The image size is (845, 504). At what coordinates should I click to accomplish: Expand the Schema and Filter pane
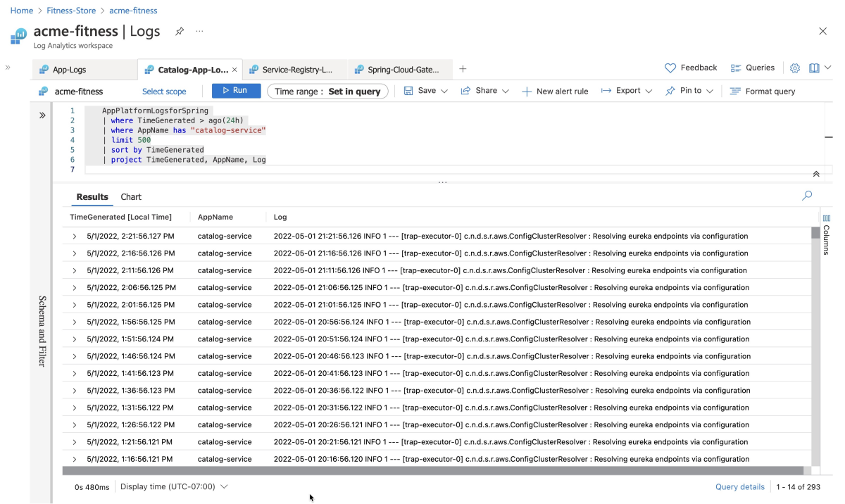point(42,115)
